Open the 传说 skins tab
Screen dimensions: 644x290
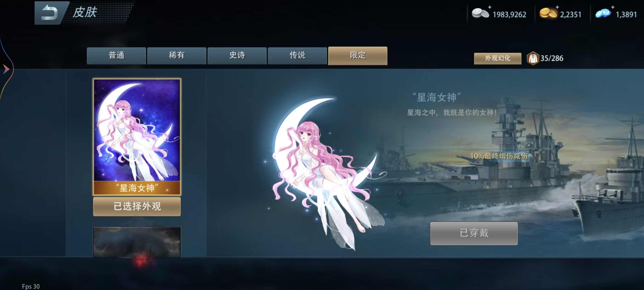[297, 55]
